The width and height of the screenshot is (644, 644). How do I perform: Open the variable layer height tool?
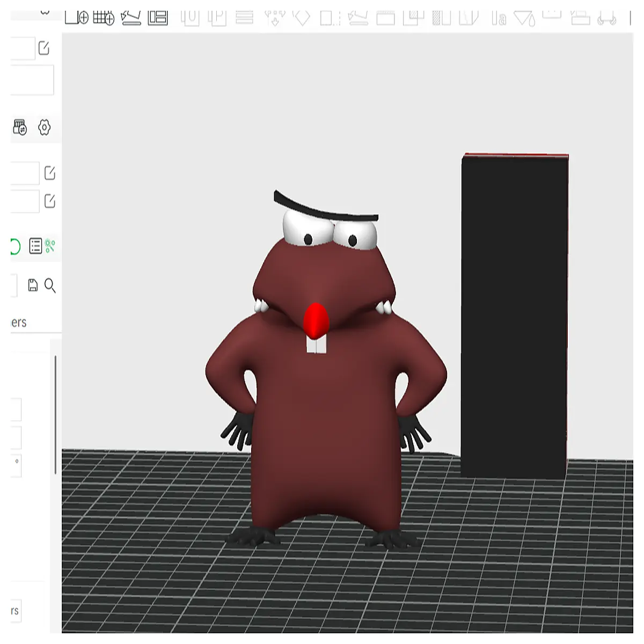coord(244,18)
